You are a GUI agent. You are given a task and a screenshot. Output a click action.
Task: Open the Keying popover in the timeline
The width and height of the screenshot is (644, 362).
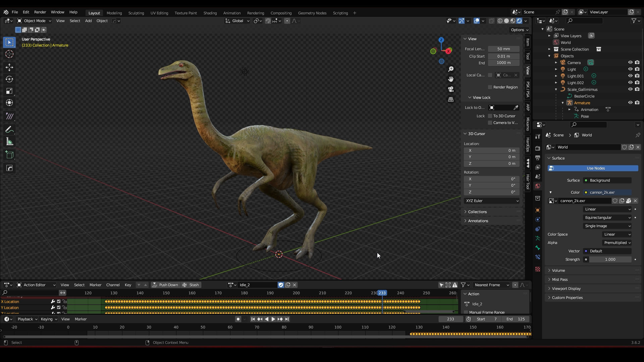(49, 319)
